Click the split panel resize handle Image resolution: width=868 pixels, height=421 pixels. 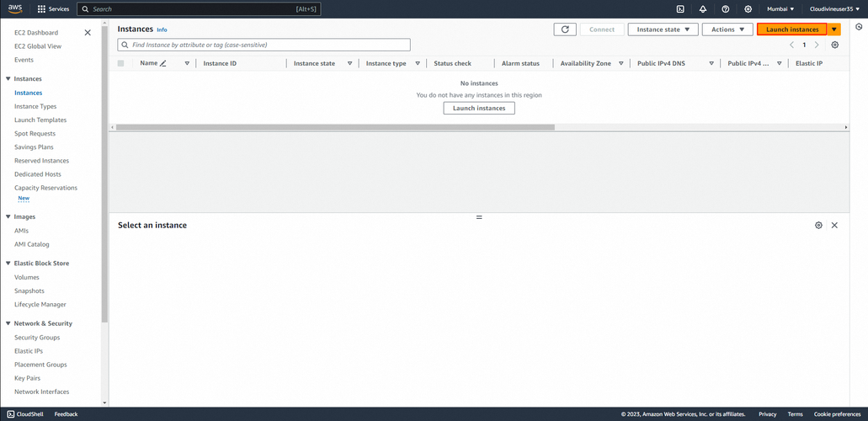(479, 217)
